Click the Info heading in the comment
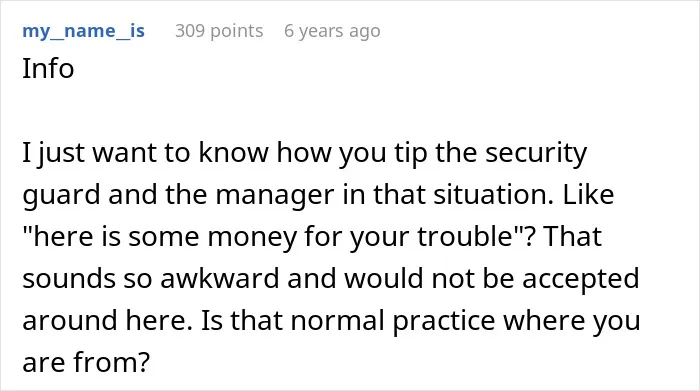Viewport: 700px width, 391px height. (x=48, y=69)
